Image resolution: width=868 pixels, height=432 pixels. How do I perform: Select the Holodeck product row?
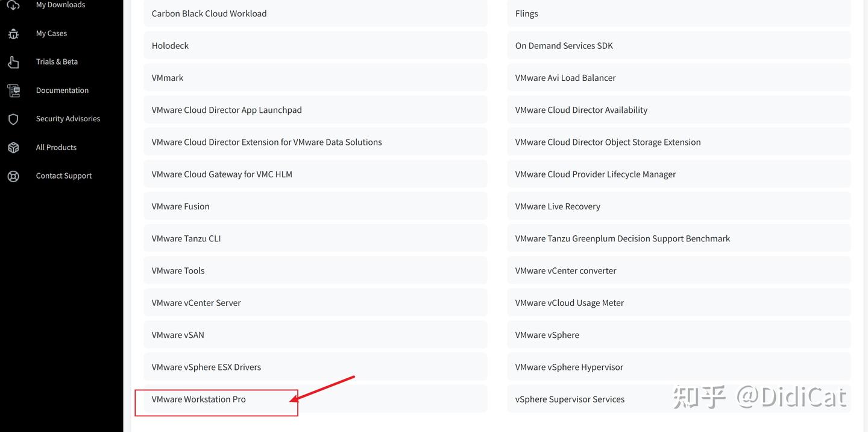(x=315, y=45)
